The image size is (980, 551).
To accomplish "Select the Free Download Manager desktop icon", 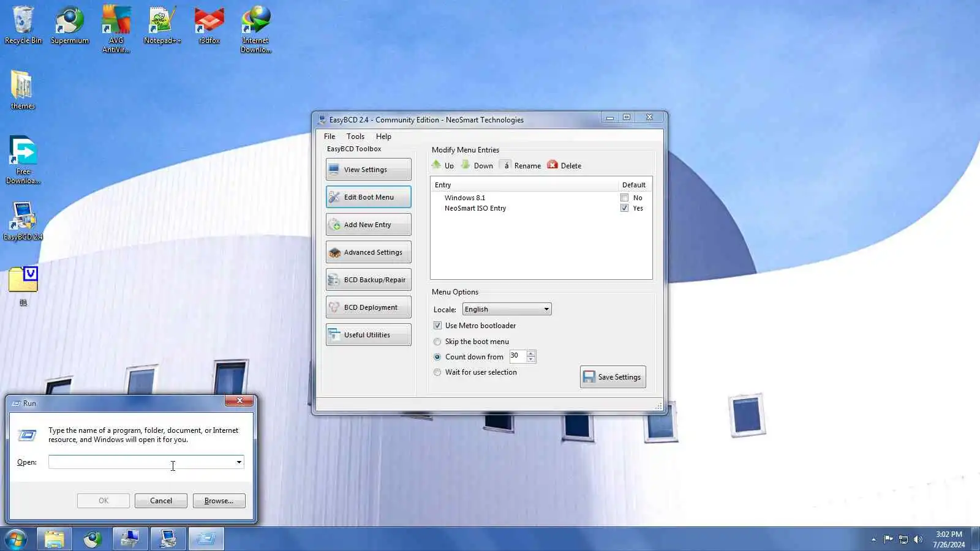I will [23, 160].
